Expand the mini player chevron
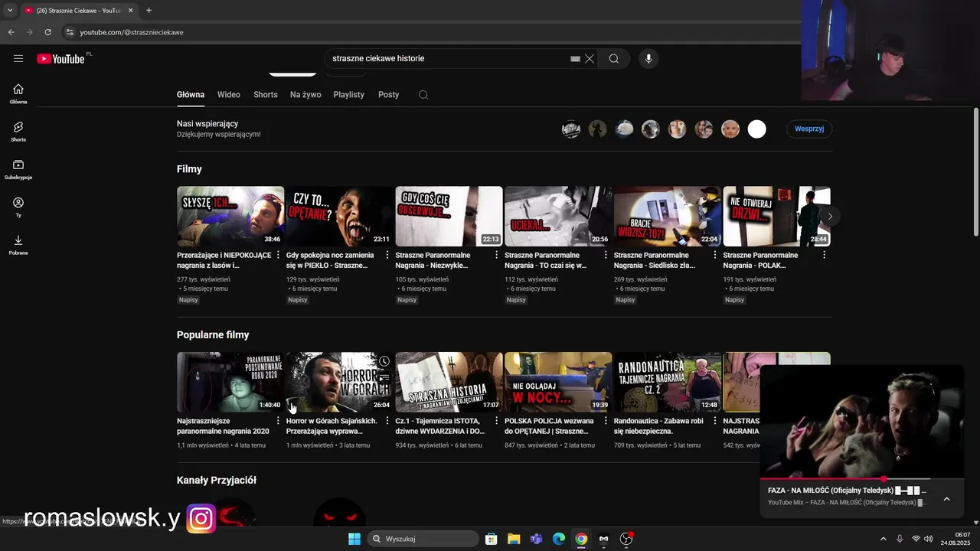Viewport: 980px width, 551px height. pos(946,499)
